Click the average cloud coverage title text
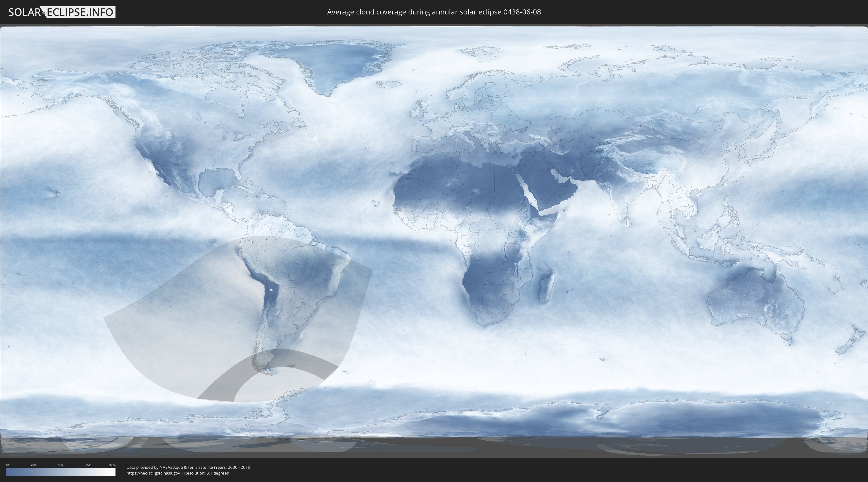Image resolution: width=868 pixels, height=482 pixels. (434, 12)
